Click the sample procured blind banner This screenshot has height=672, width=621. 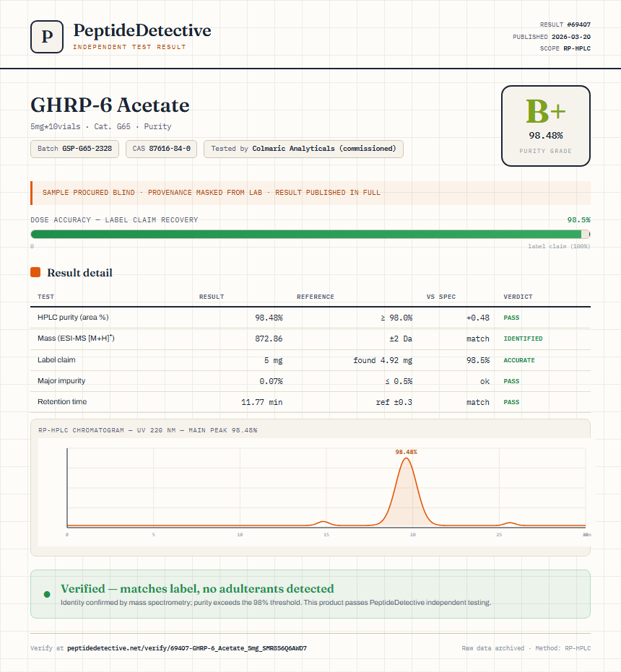pyautogui.click(x=310, y=193)
